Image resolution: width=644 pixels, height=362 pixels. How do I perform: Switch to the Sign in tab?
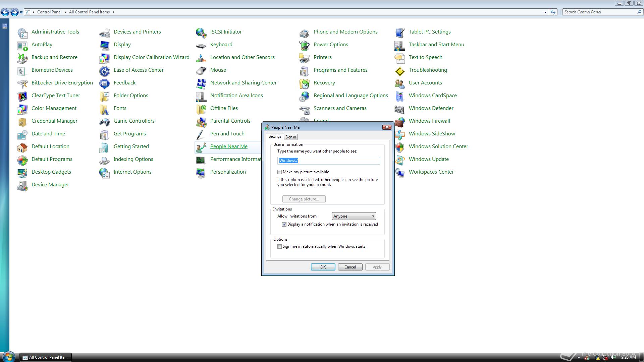coord(290,137)
